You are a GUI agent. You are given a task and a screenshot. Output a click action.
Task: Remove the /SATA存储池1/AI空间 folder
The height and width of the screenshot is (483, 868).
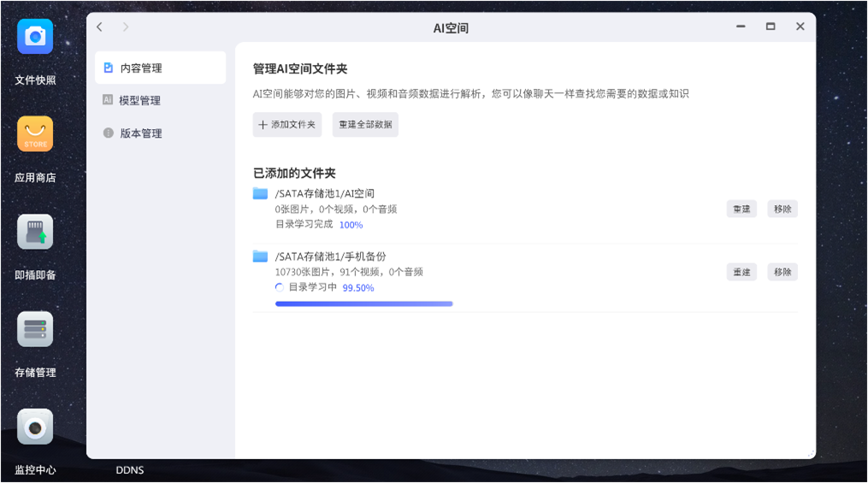(782, 209)
